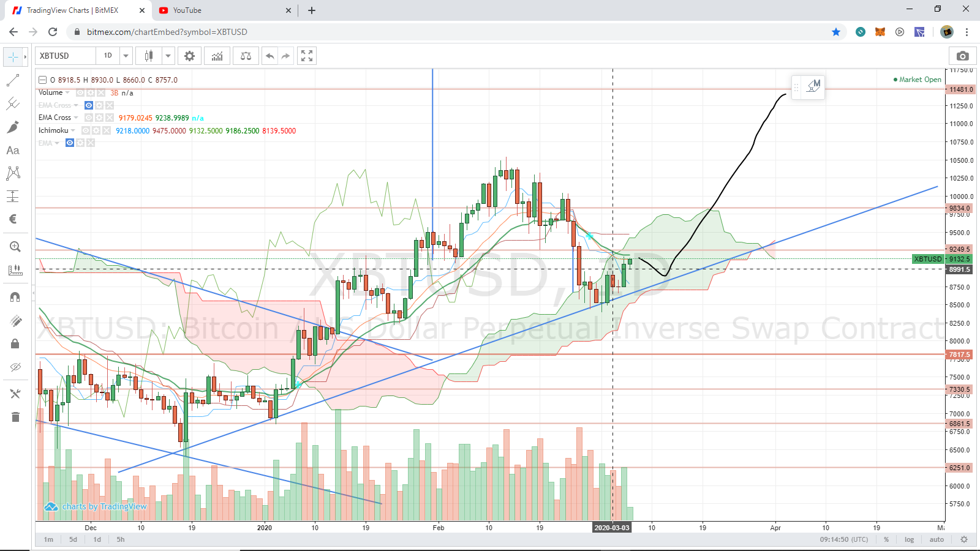Open chart properties gear in toolbar
This screenshot has height=551, width=980.
pos(190,56)
